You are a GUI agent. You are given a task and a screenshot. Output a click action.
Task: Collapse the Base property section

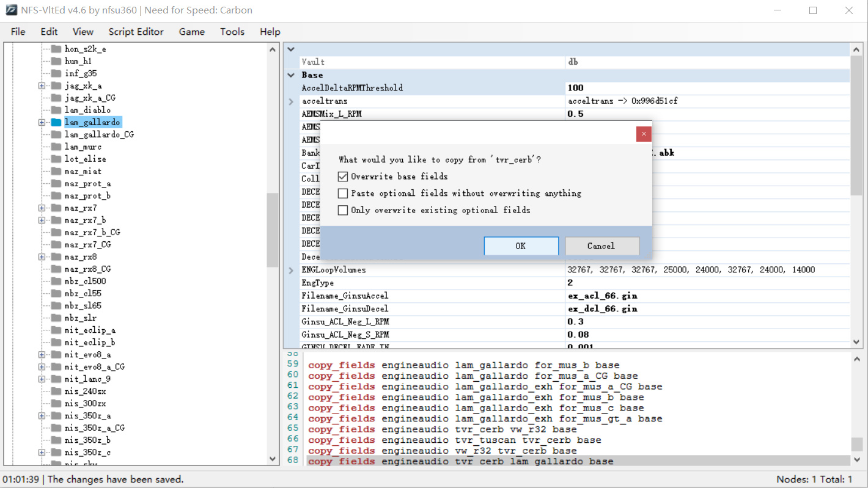tap(291, 75)
